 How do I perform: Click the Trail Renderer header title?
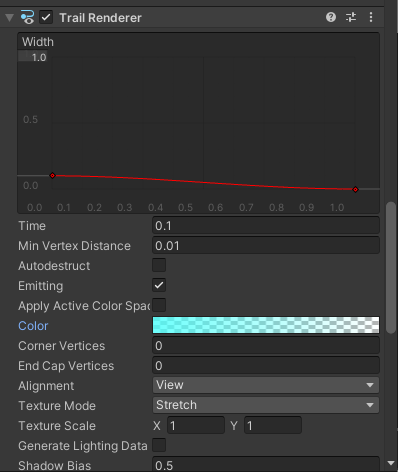100,18
